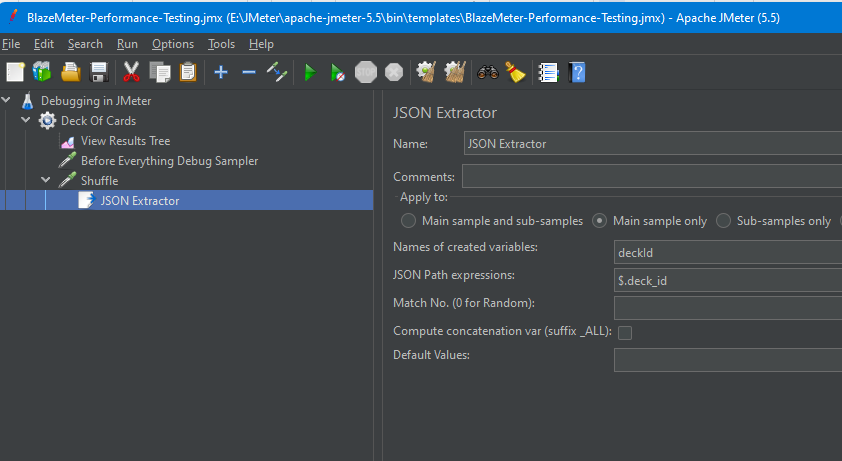The image size is (842, 461).
Task: Open the Templates toolbar icon
Action: pyautogui.click(x=42, y=72)
